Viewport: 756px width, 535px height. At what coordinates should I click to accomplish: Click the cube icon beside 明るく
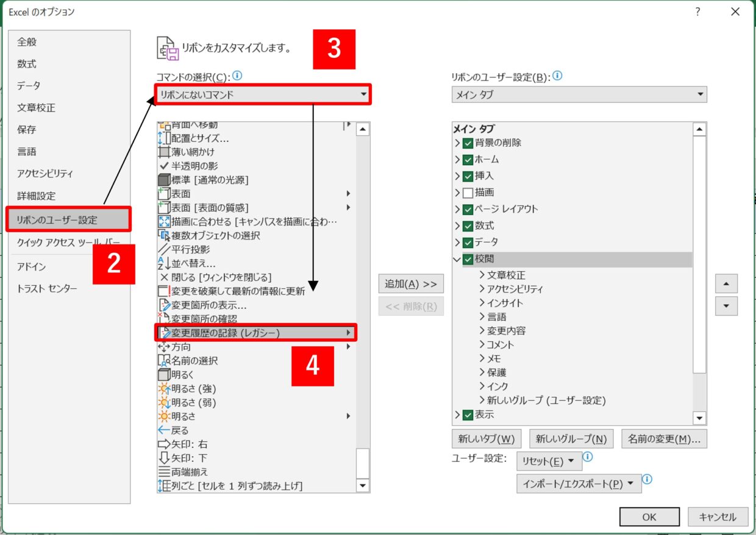coord(164,375)
